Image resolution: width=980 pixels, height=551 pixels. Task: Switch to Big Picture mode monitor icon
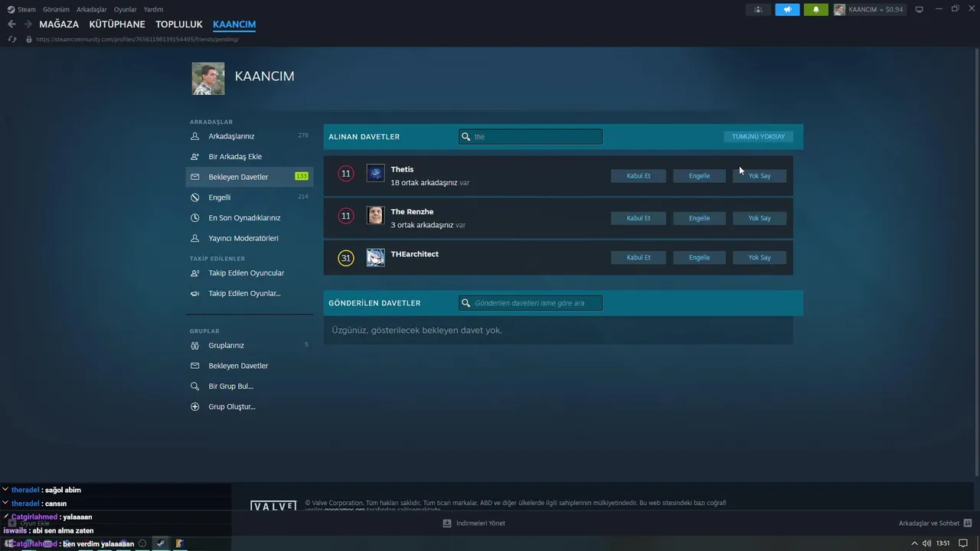coord(920,9)
